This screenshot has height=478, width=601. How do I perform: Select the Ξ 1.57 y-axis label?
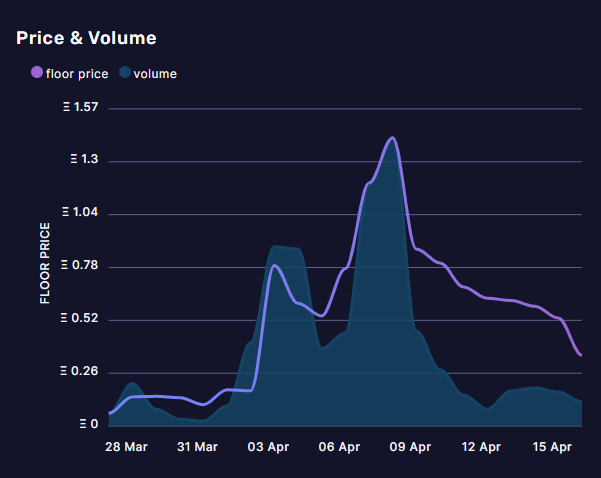click(x=80, y=107)
